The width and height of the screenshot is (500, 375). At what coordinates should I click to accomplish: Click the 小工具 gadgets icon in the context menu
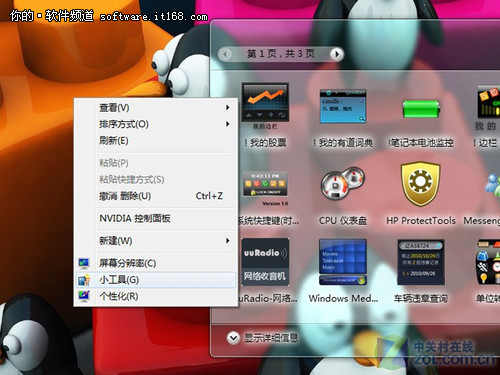[x=83, y=280]
